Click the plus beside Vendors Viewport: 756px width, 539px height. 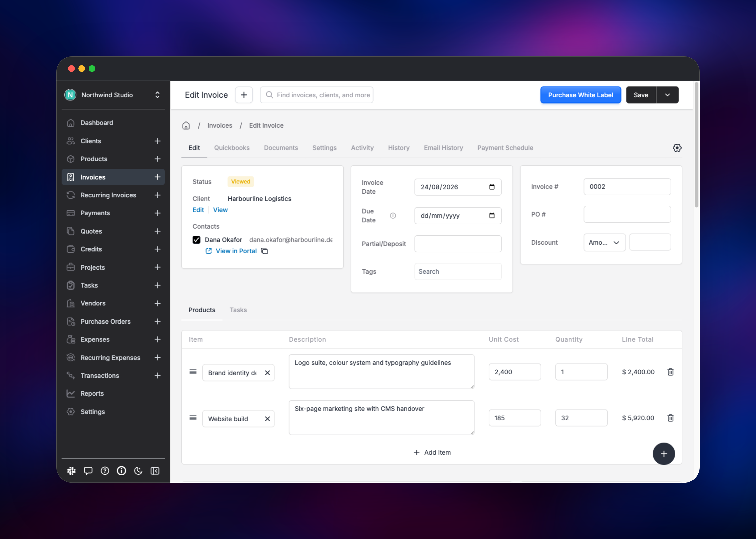coord(157,303)
